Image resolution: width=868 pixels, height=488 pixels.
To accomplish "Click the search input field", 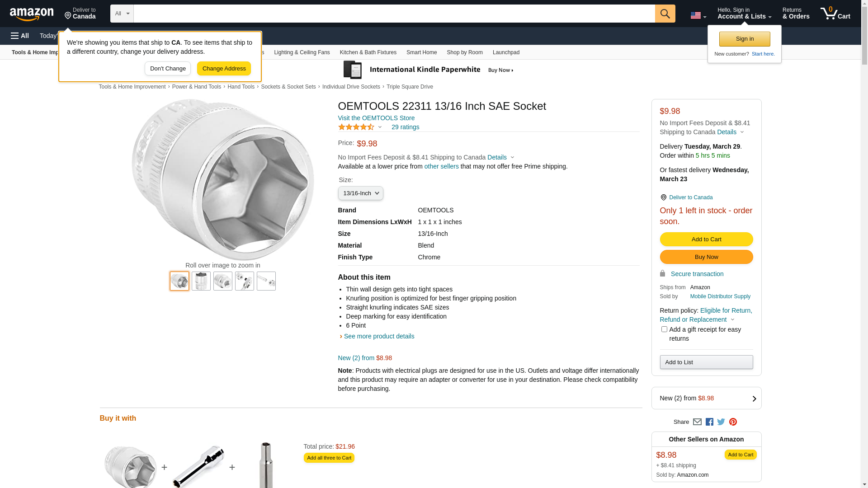I will click(394, 14).
